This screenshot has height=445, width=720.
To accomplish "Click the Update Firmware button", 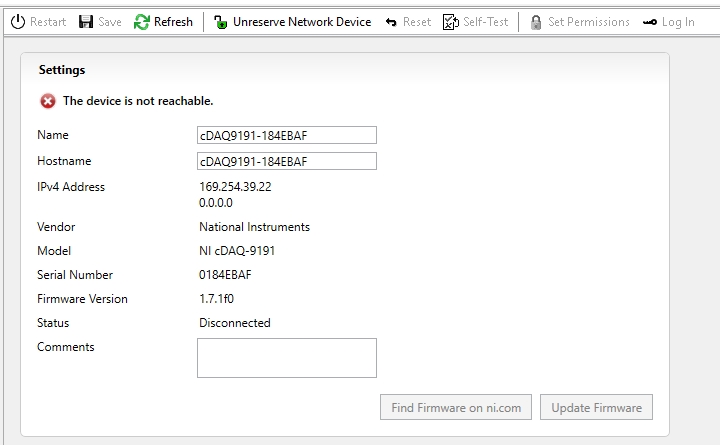I will coord(596,407).
